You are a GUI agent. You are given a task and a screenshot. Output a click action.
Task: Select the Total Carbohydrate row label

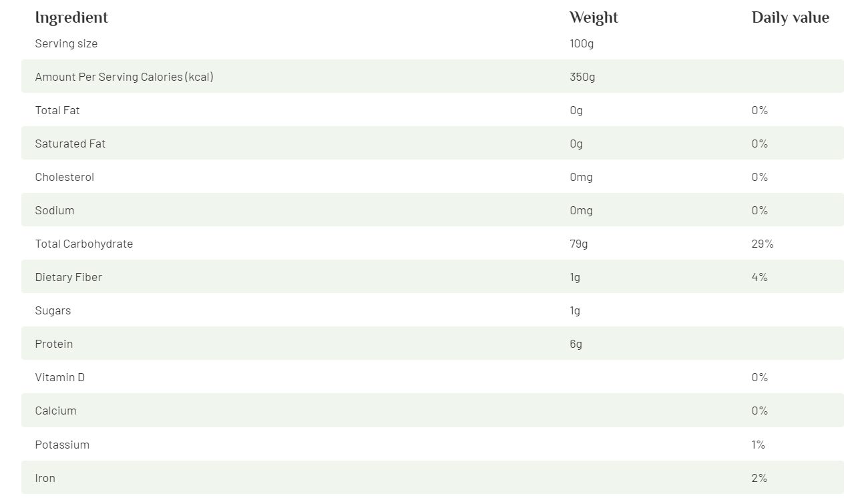pyautogui.click(x=84, y=244)
